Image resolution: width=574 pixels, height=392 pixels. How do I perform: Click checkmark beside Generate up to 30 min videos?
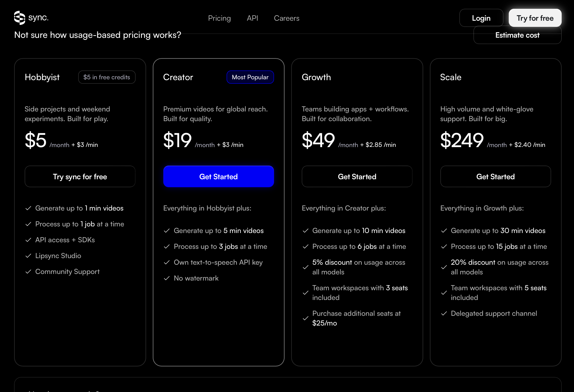click(444, 231)
